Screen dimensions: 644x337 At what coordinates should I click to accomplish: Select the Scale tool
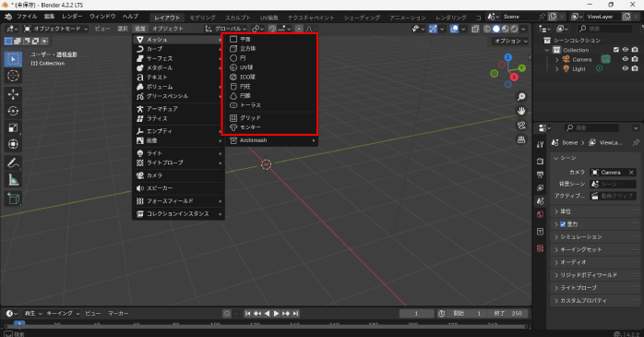[13, 127]
